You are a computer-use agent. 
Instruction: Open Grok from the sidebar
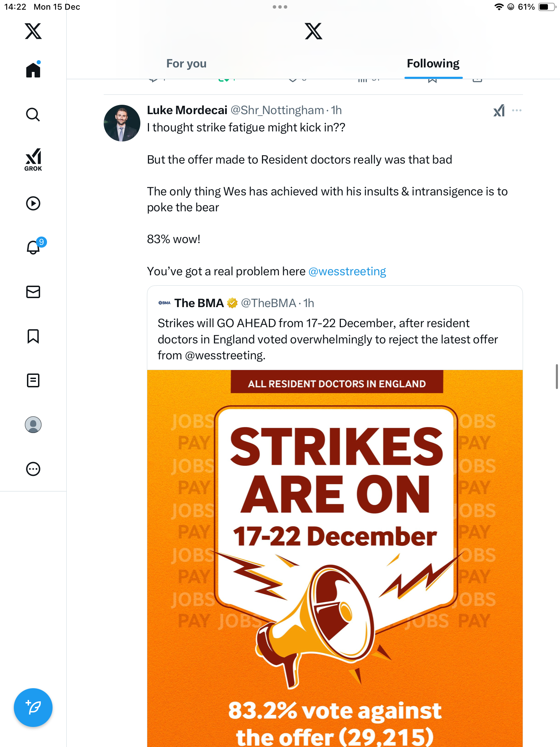click(33, 159)
